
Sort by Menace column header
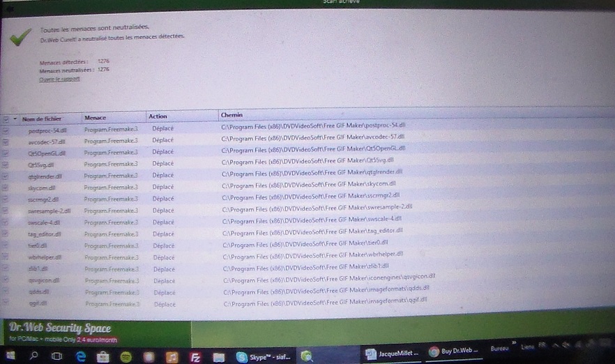[x=96, y=118]
